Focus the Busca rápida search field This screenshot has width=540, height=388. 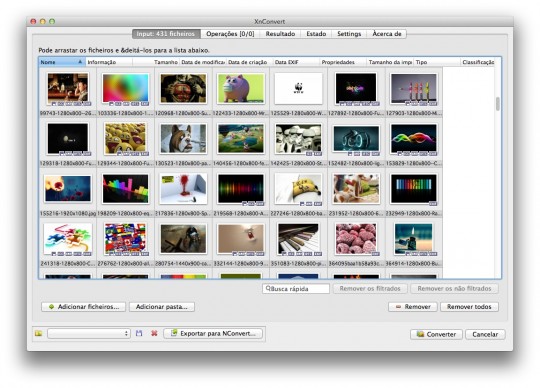[x=296, y=289]
